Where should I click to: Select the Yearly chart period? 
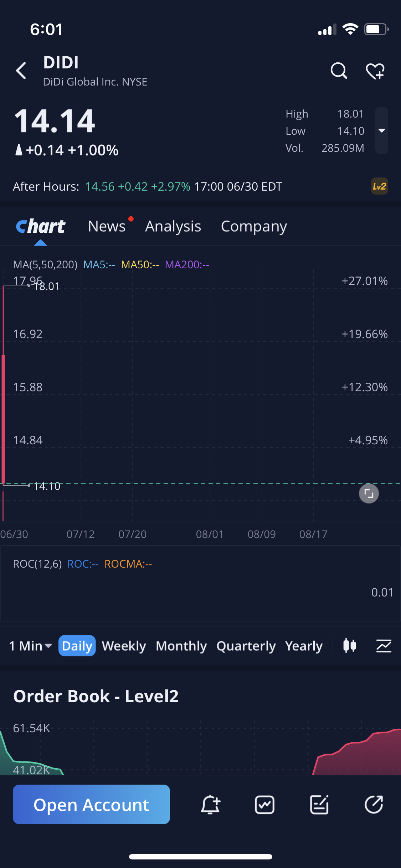pos(304,646)
